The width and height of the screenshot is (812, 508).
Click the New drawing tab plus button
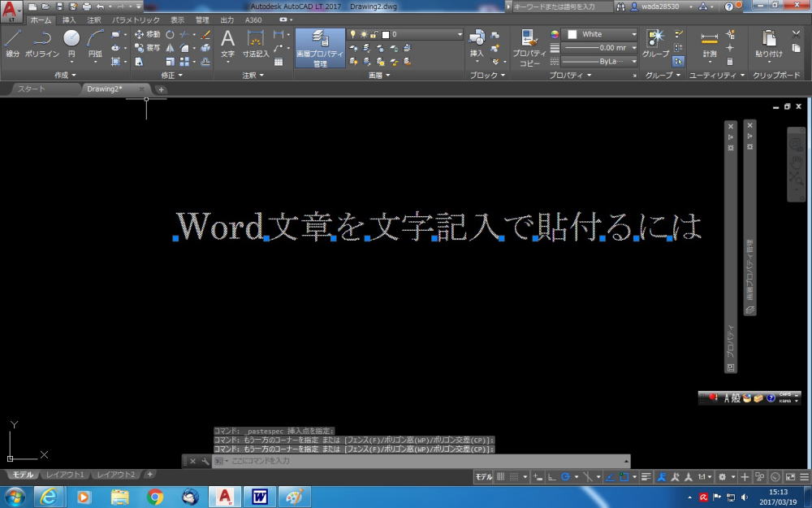coord(161,89)
